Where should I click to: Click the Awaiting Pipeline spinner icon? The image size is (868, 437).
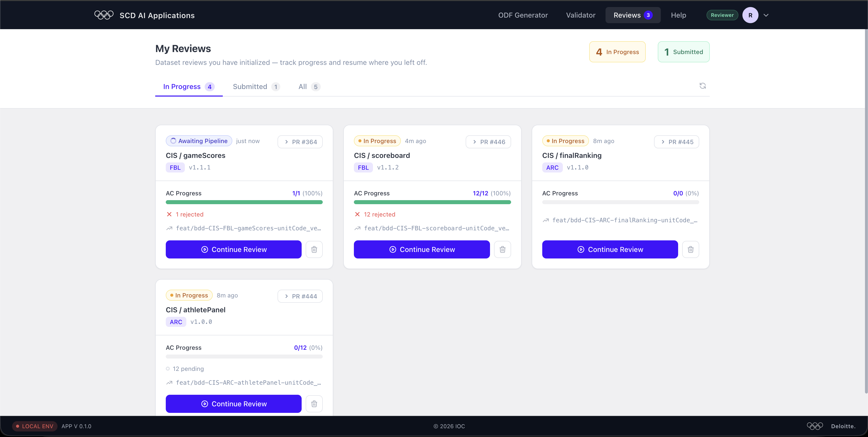(173, 141)
